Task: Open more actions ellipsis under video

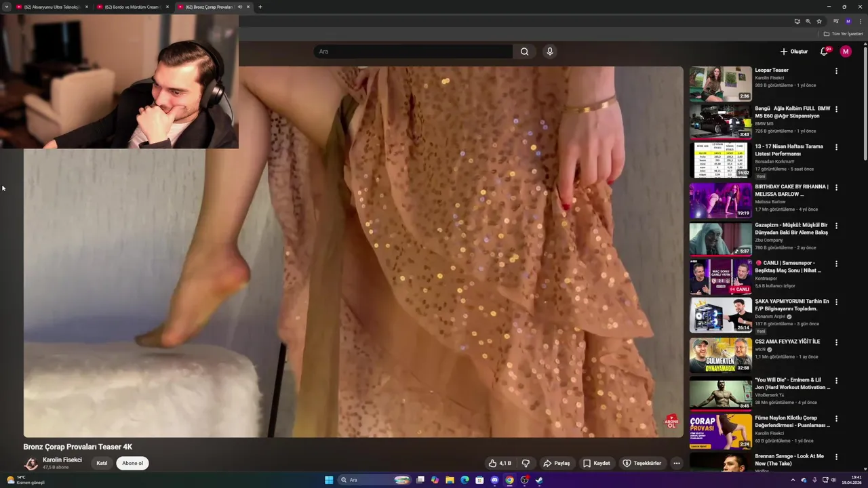Action: pyautogui.click(x=677, y=464)
